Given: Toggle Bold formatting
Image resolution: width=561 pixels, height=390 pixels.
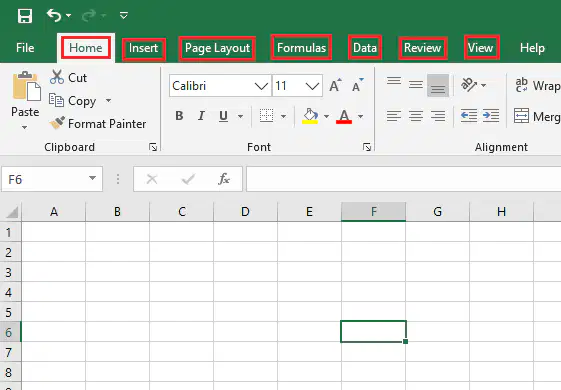Looking at the screenshot, I should pos(179,116).
